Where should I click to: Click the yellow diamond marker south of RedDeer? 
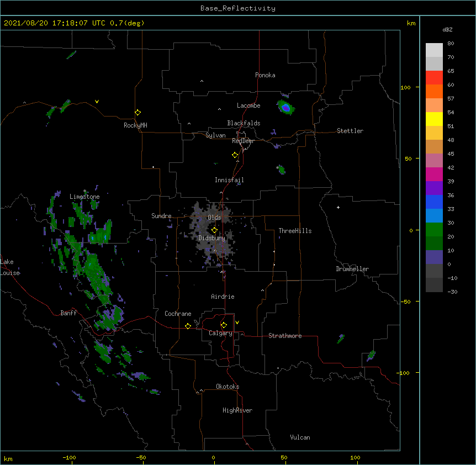[235, 155]
